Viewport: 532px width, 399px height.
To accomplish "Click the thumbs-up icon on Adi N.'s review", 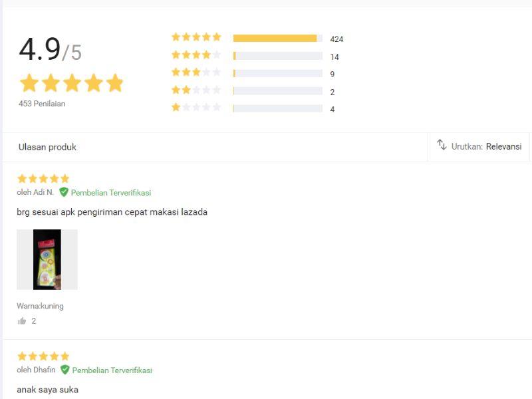I will tap(23, 321).
